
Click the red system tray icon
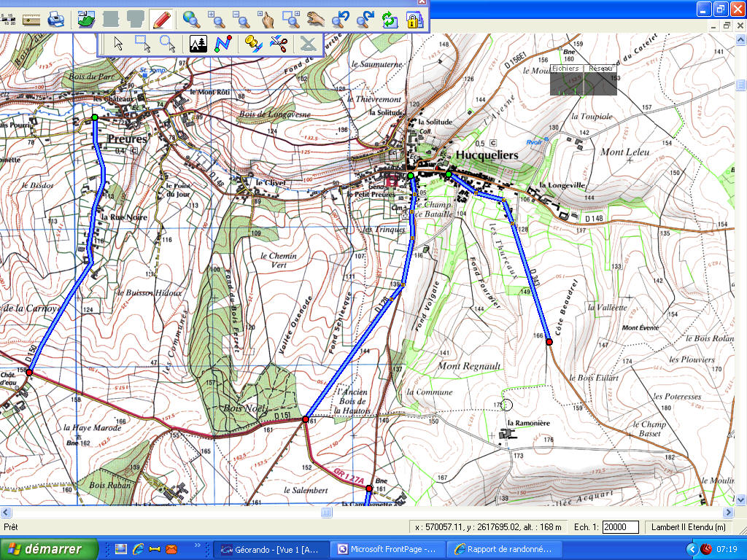point(706,549)
